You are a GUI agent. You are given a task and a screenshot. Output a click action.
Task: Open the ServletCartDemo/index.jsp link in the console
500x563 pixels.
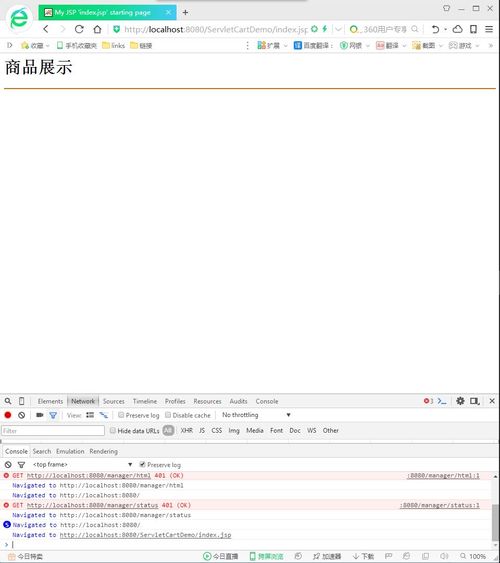[145, 535]
